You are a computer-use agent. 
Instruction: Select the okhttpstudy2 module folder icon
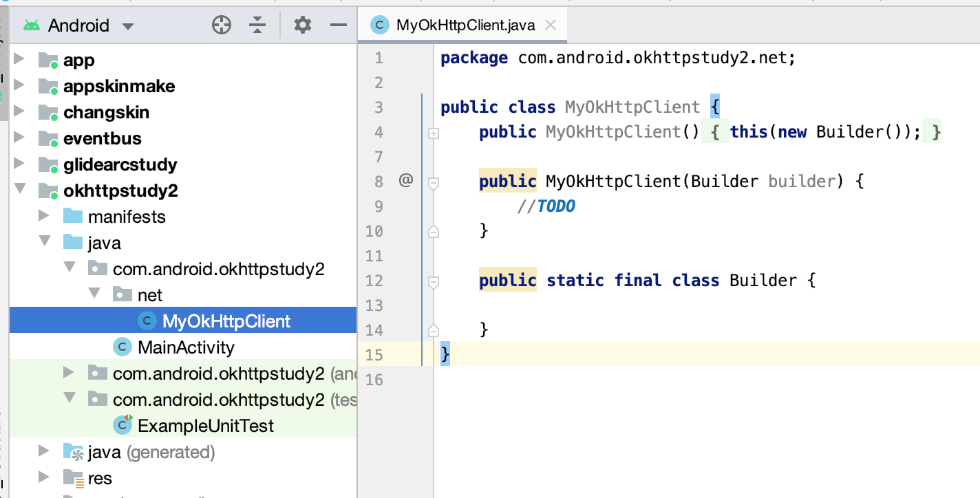click(48, 191)
